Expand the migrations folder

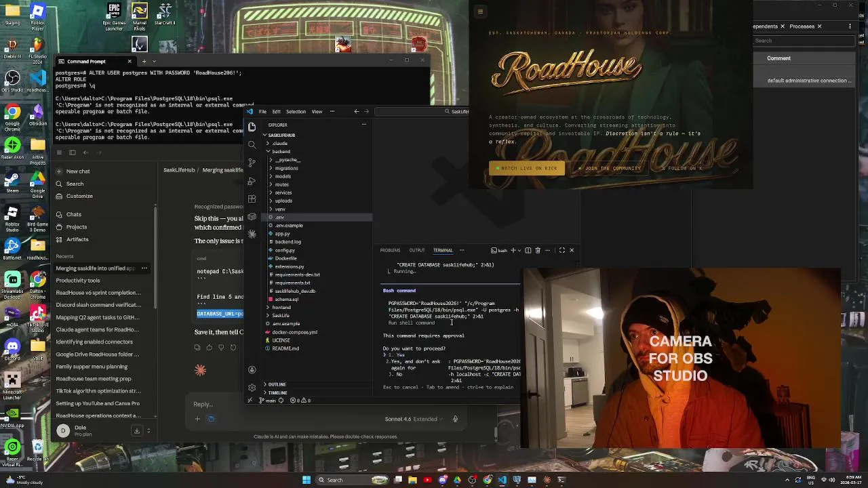[285, 168]
